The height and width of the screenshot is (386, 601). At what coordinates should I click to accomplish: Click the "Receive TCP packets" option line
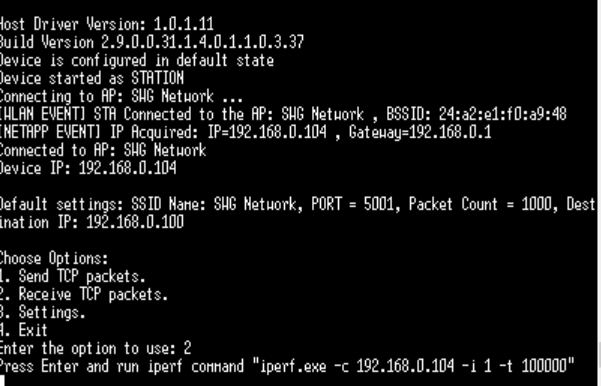coord(84,294)
